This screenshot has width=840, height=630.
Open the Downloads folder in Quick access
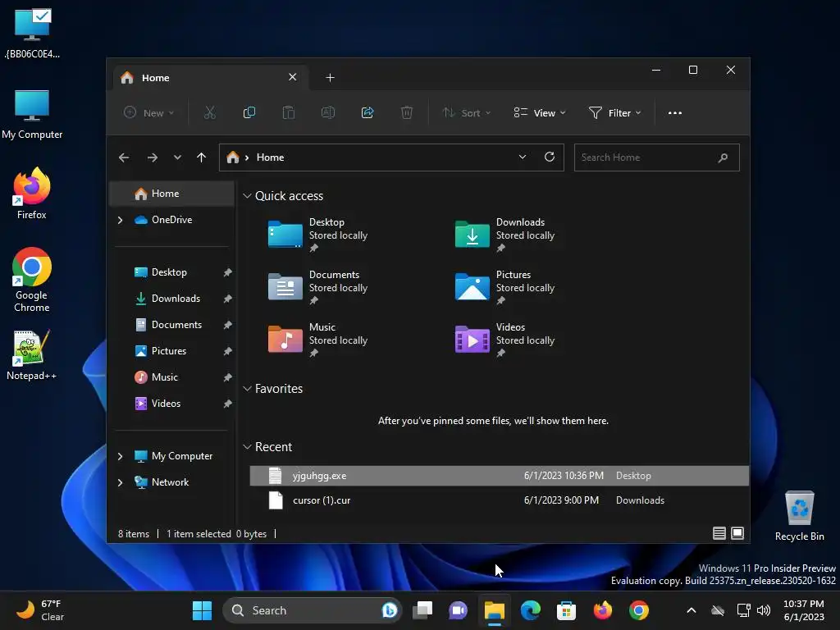[x=504, y=235]
